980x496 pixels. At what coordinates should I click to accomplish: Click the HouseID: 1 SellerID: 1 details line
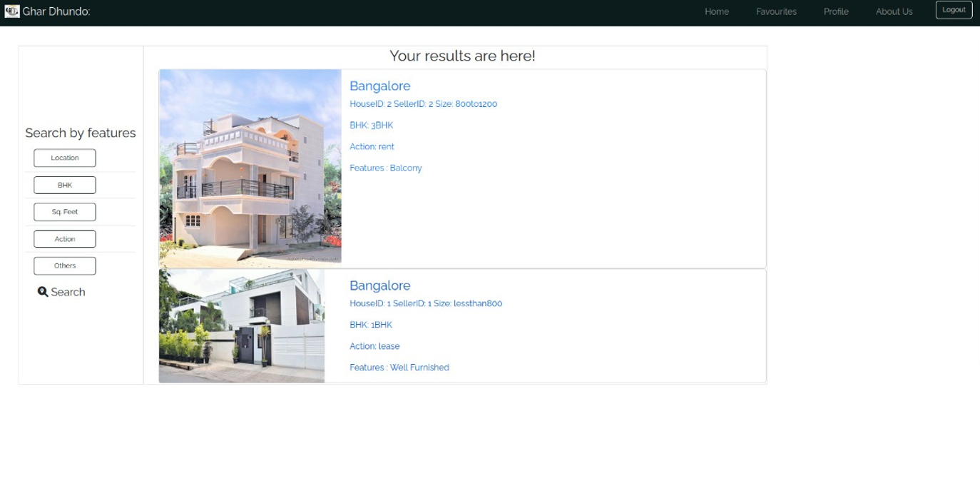tap(425, 303)
